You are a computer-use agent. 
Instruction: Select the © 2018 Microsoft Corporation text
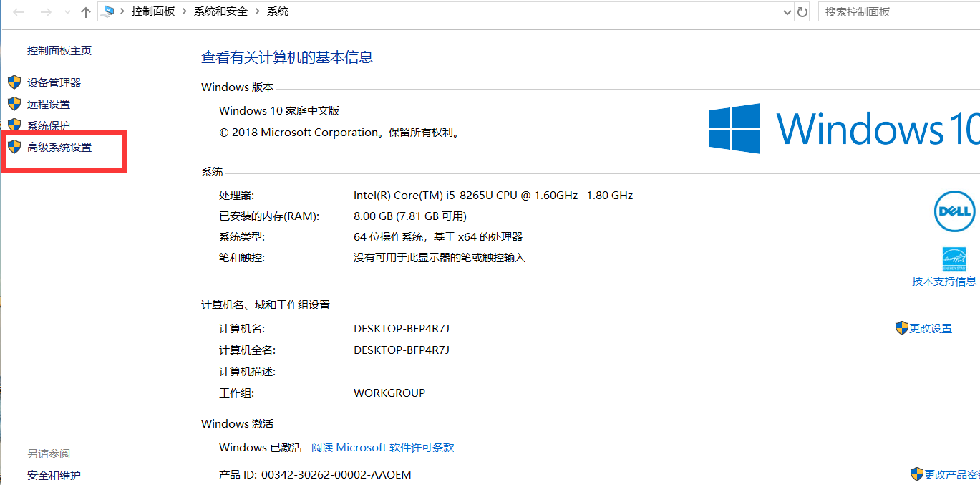(299, 132)
